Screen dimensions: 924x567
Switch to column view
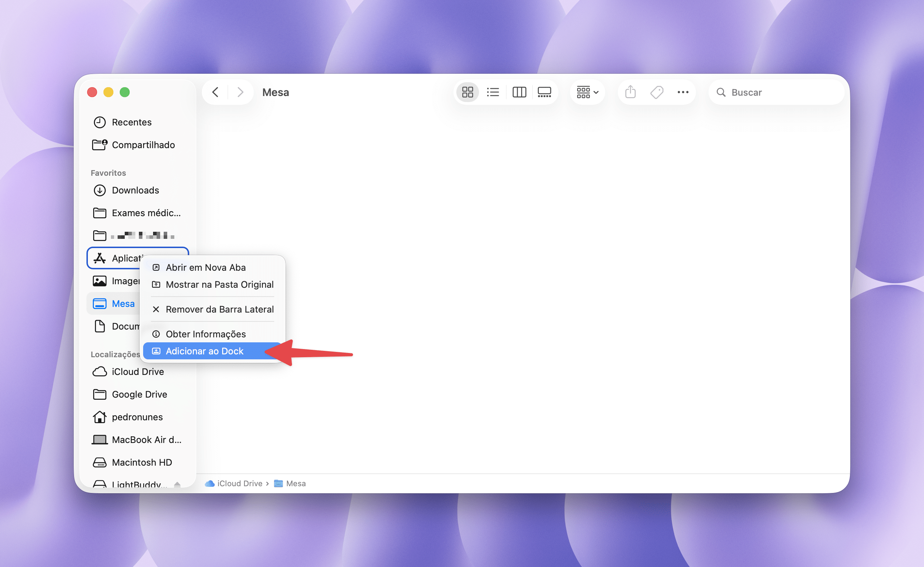pyautogui.click(x=519, y=92)
